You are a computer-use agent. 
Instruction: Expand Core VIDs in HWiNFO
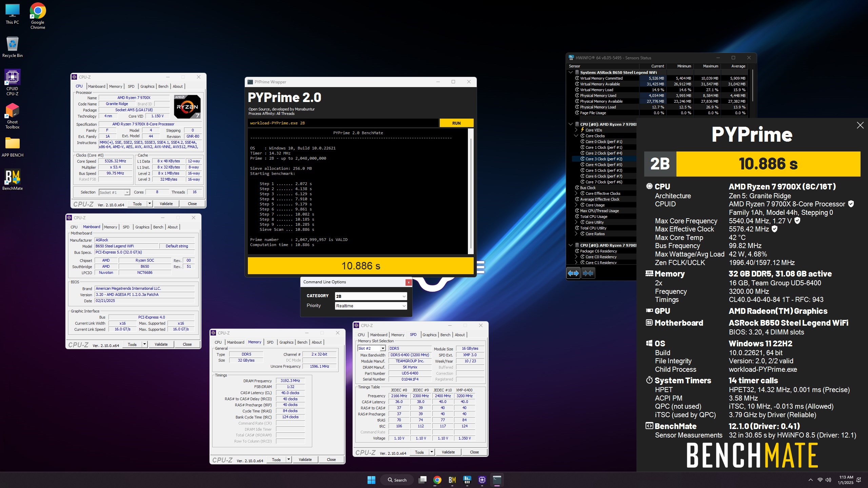click(576, 130)
